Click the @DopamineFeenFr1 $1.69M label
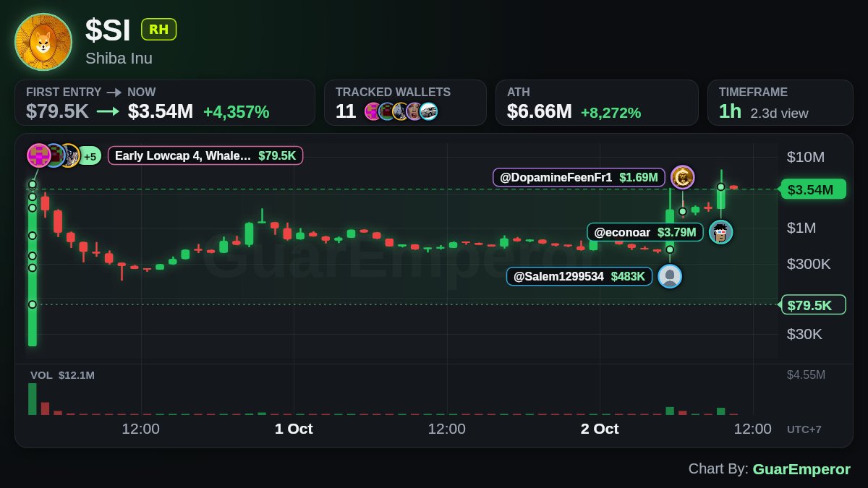868x488 pixels. pos(579,177)
